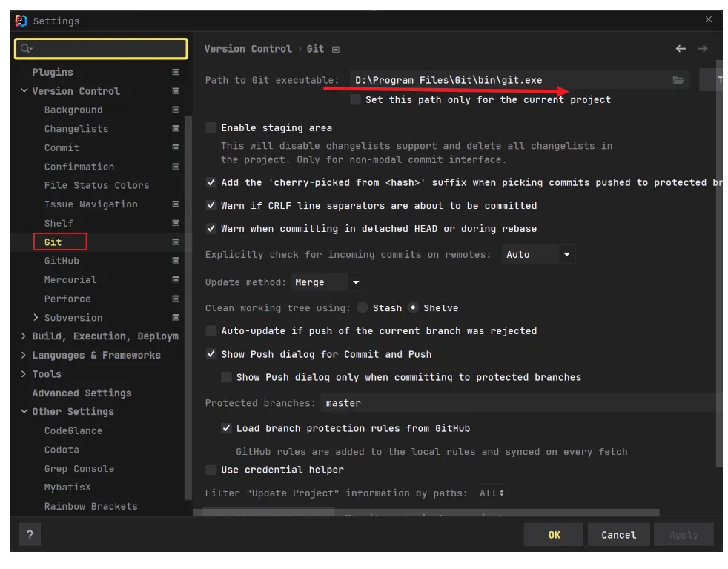Image resolution: width=728 pixels, height=569 pixels.
Task: Browse for Git executable with folder icon
Action: pos(678,80)
